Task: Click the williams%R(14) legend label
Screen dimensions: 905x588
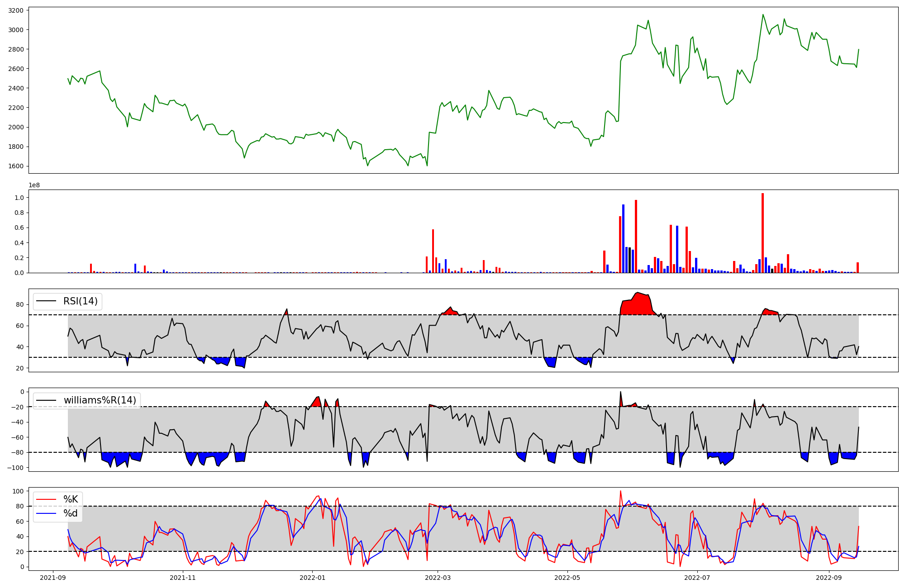Action: coord(100,400)
